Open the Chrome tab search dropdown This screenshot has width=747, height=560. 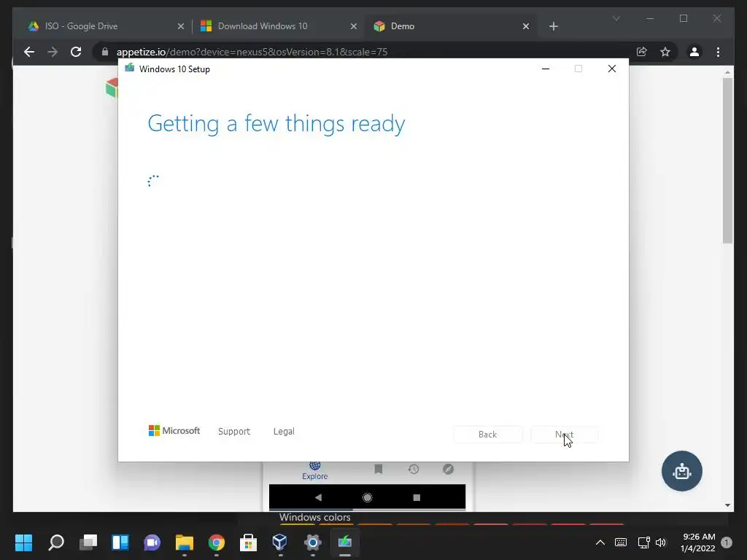point(616,18)
